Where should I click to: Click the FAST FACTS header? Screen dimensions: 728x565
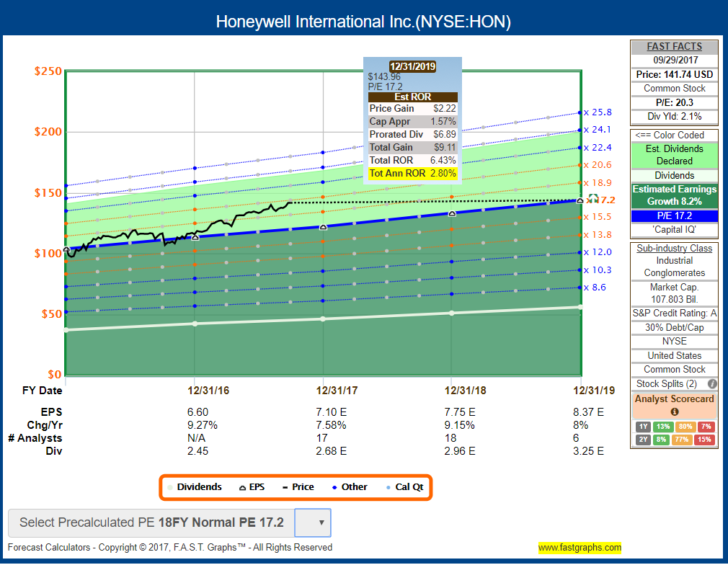click(x=673, y=46)
